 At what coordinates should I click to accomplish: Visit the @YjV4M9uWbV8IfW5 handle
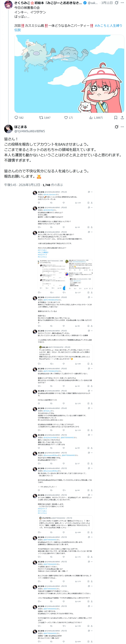30,131
